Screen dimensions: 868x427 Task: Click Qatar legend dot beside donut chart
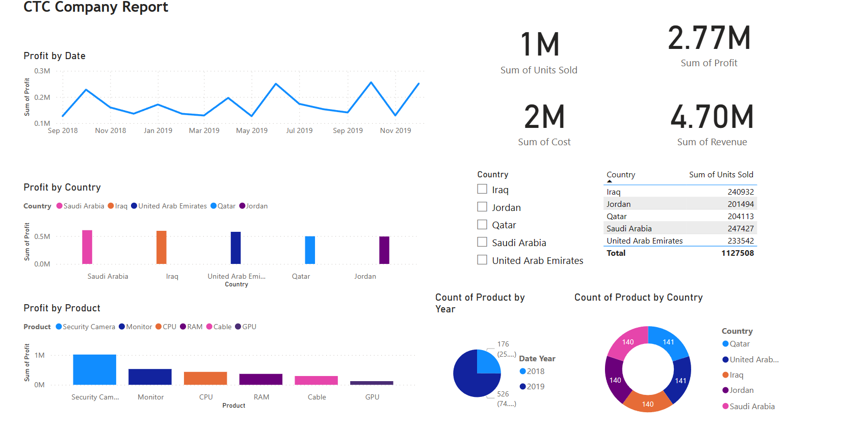tap(725, 344)
